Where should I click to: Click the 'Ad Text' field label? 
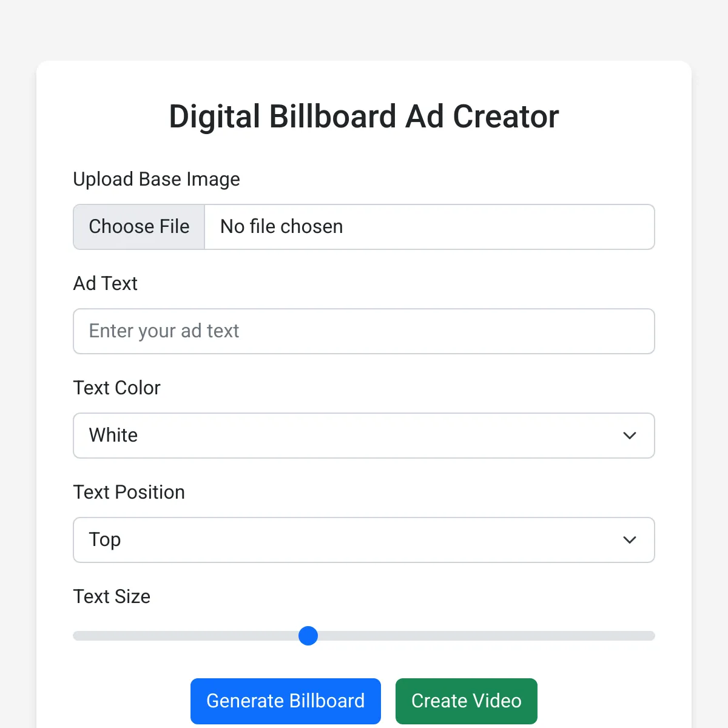(106, 284)
